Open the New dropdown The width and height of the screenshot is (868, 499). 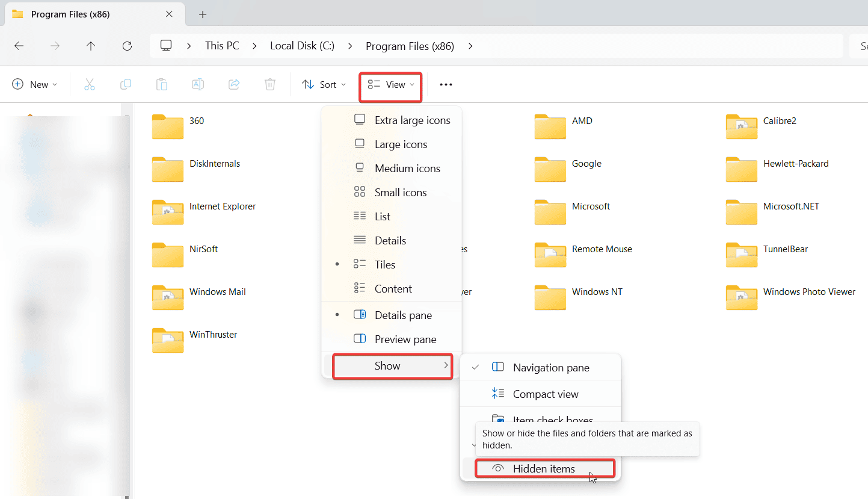35,85
